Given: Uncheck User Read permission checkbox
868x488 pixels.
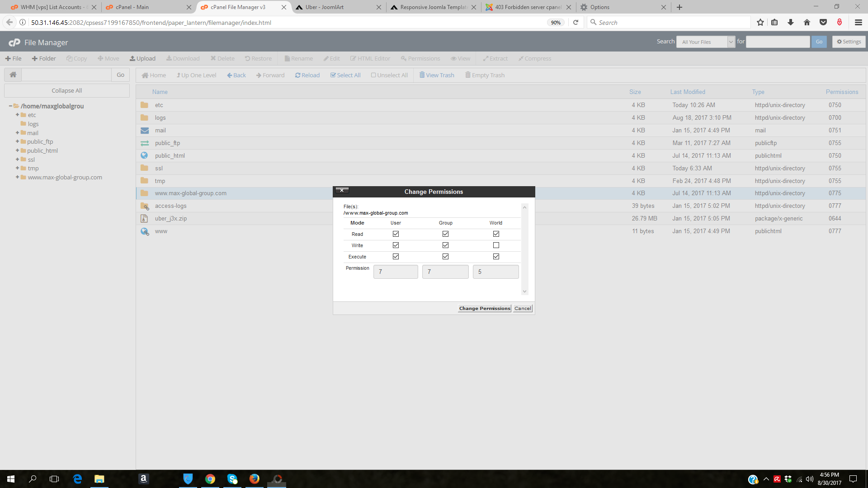Looking at the screenshot, I should (x=396, y=234).
